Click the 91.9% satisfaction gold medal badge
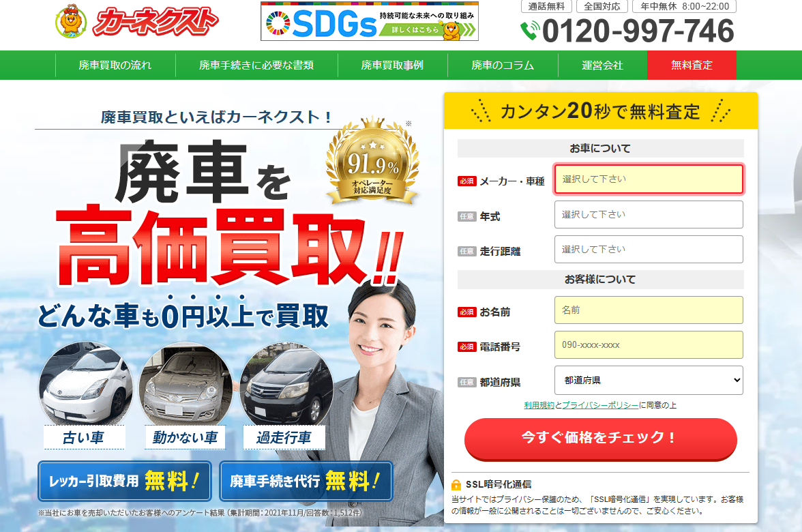802x532 pixels. coord(372,161)
